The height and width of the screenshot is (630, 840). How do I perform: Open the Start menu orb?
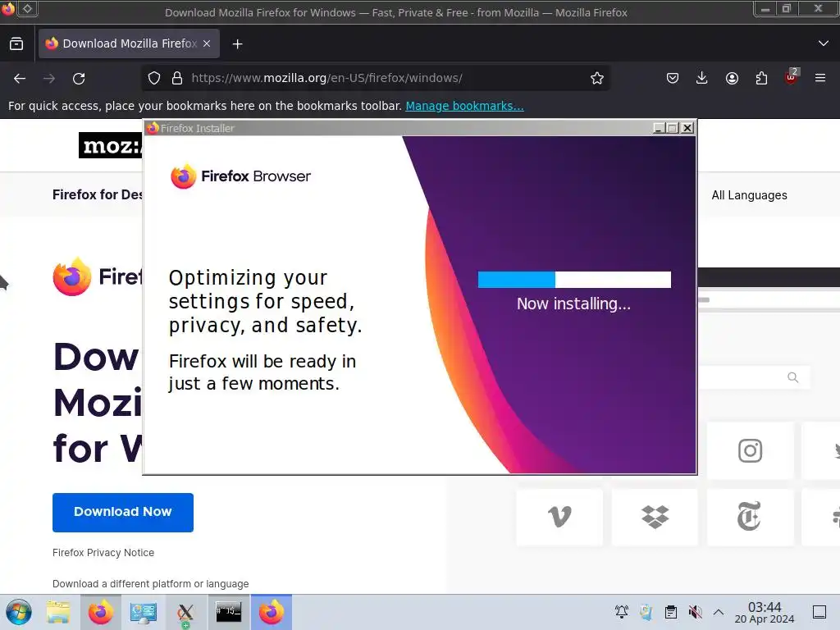click(19, 612)
